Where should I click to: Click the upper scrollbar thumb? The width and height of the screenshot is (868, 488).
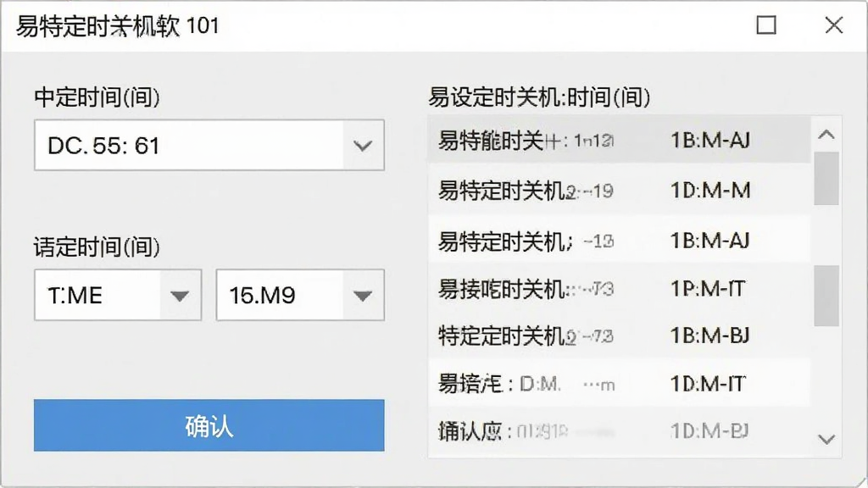(826, 179)
